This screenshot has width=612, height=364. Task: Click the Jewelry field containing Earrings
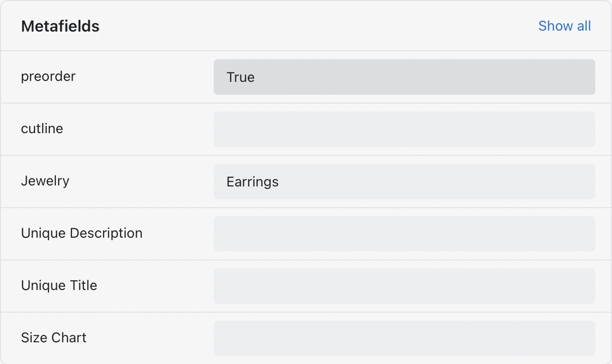point(404,182)
